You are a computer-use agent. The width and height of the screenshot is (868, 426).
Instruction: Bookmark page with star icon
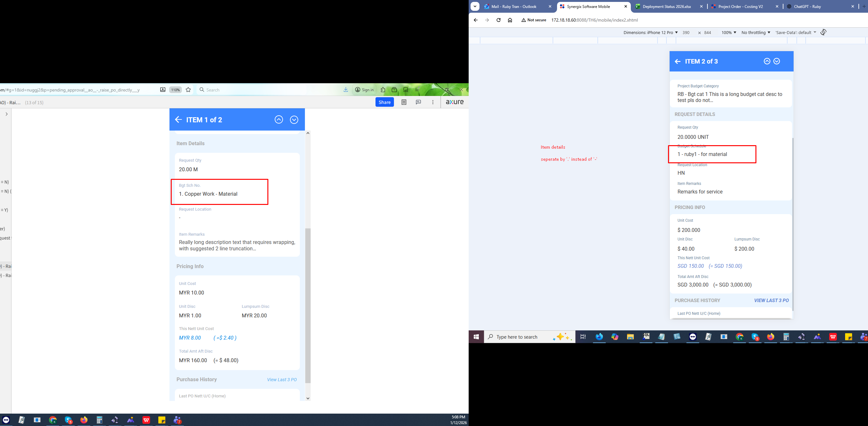tap(188, 90)
